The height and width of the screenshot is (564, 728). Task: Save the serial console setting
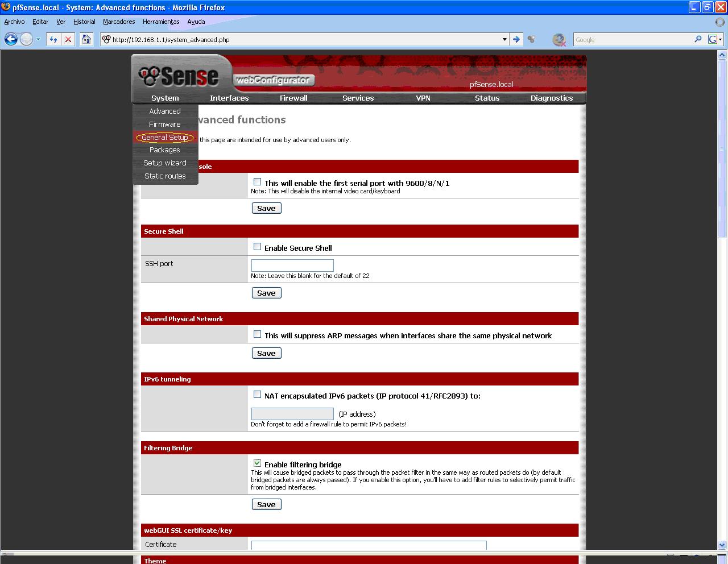266,208
